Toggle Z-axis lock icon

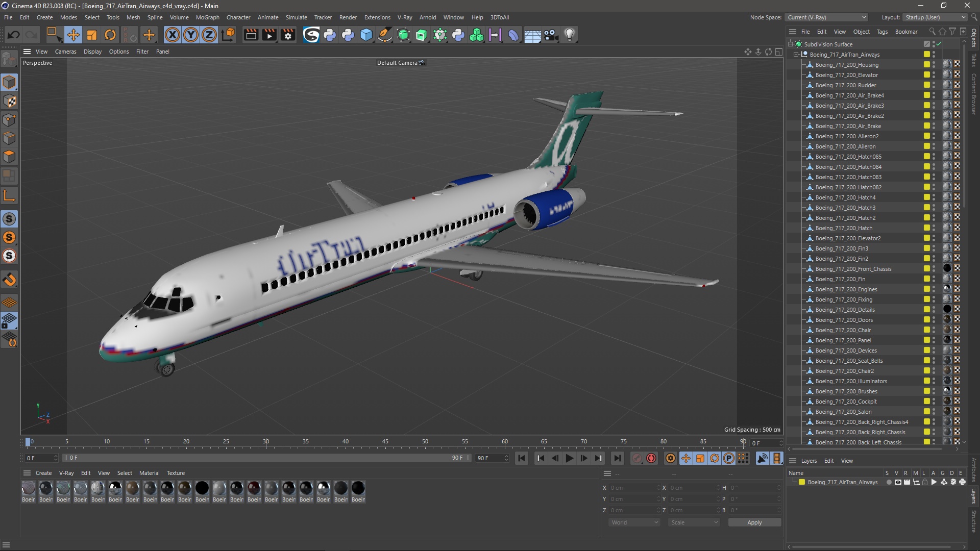tap(209, 35)
